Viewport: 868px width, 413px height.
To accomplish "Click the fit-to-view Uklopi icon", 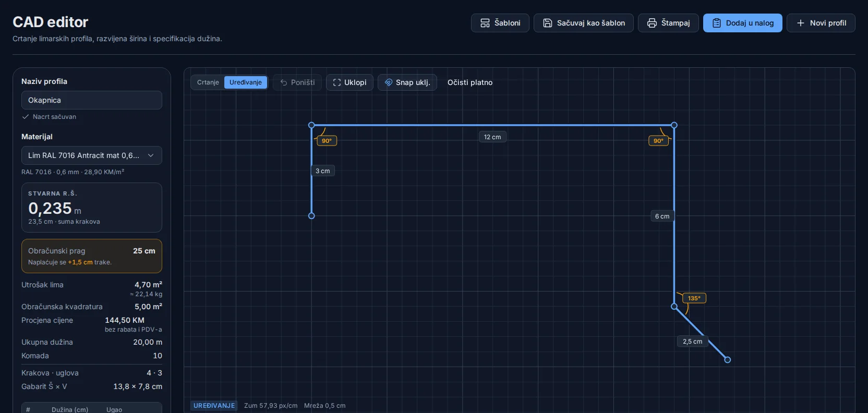I will 337,82.
